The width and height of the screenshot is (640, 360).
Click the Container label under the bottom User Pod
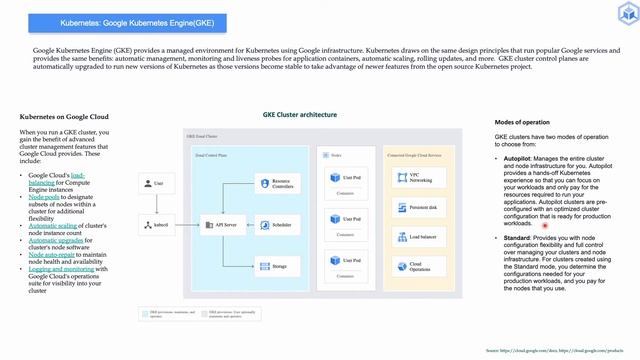(345, 276)
